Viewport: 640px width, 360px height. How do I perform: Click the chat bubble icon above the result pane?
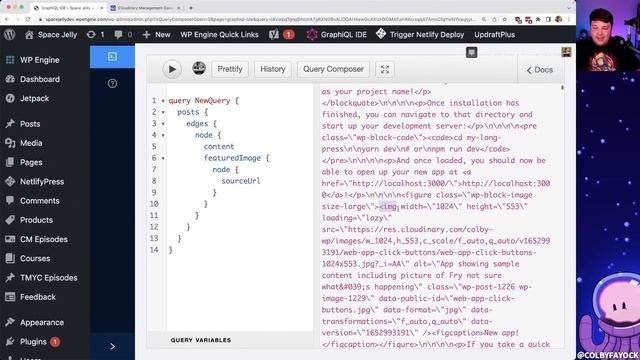tap(471, 52)
